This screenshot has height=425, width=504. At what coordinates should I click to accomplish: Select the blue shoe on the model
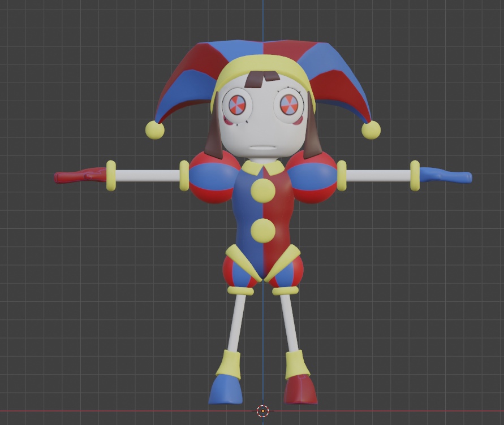point(226,389)
